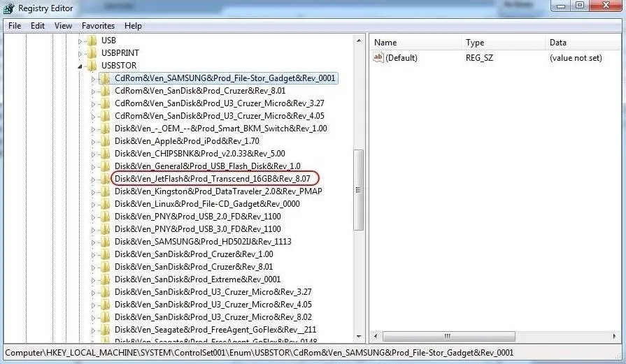The width and height of the screenshot is (626, 364).
Task: Sort values by the Name column header
Action: 415,42
